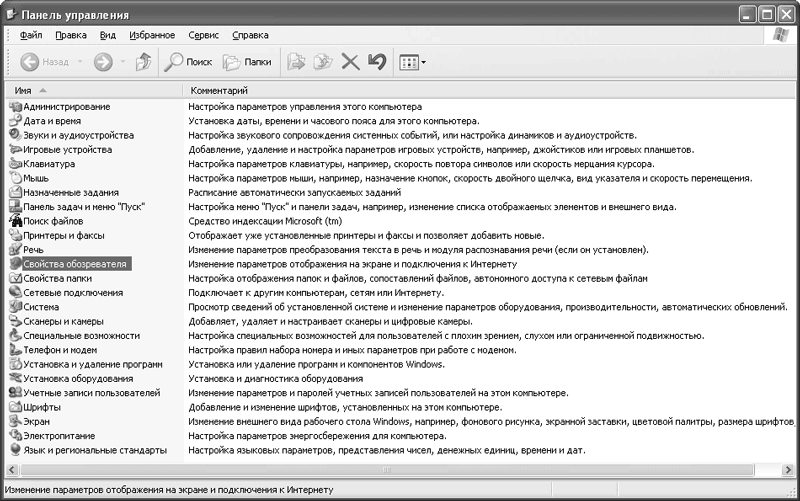Select the Свойства папки icon
800x501 pixels.
coord(15,278)
